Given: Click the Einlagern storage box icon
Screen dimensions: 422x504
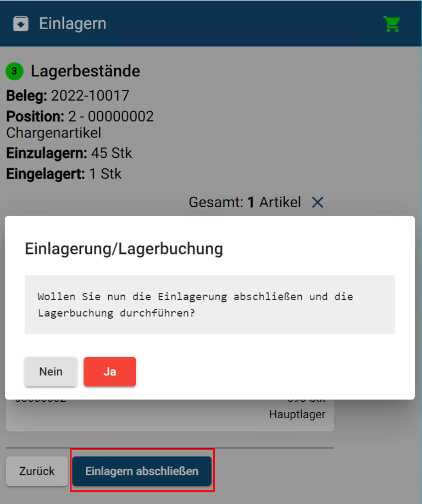Looking at the screenshot, I should pyautogui.click(x=21, y=24).
